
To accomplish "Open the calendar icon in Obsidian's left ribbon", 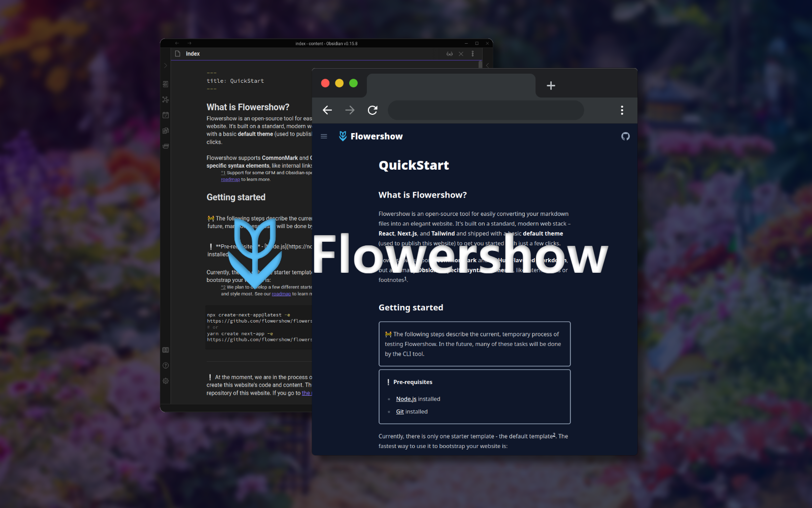I will [165, 115].
